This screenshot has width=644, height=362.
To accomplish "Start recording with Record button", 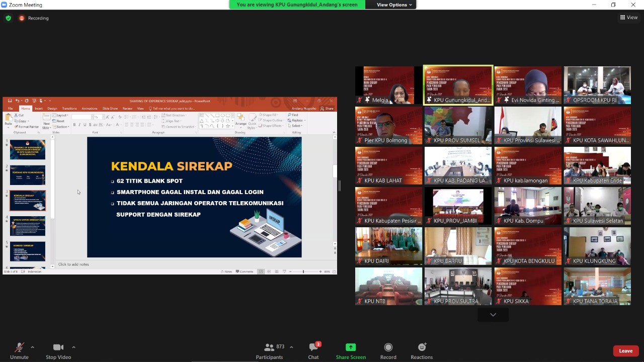I will pos(388,350).
